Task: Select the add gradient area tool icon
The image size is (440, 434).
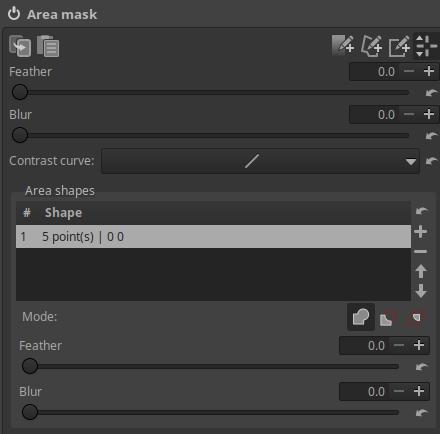Action: click(x=343, y=45)
